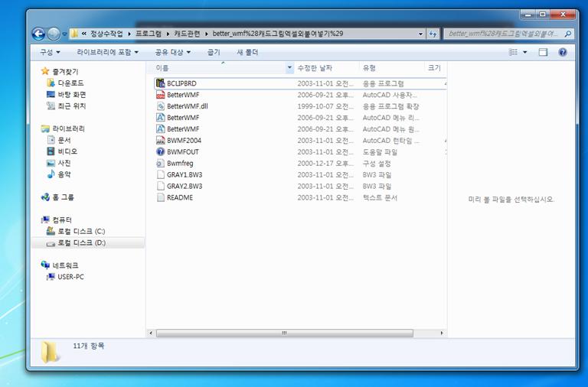
Task: Click the 굽기 toolbar button
Action: pyautogui.click(x=214, y=52)
